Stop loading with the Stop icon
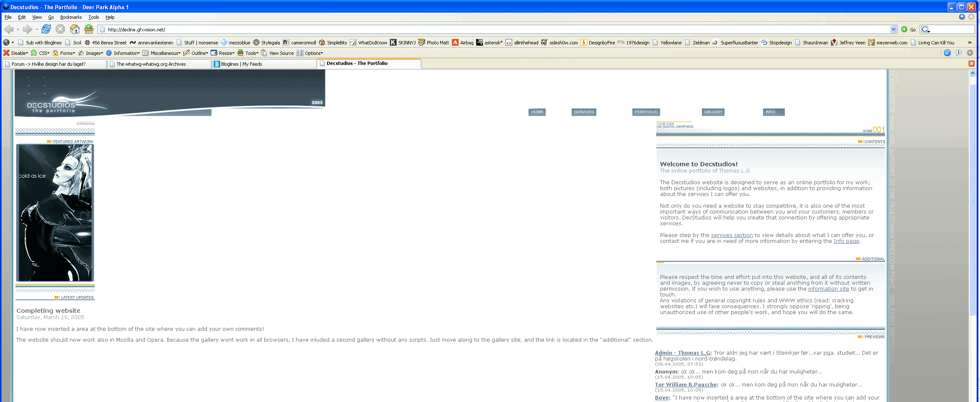 pos(60,29)
